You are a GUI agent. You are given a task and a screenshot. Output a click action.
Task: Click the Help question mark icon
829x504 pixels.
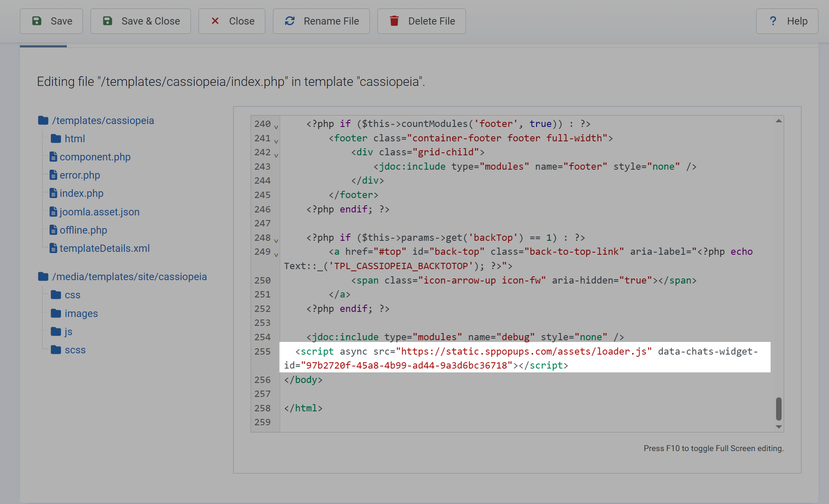click(773, 21)
